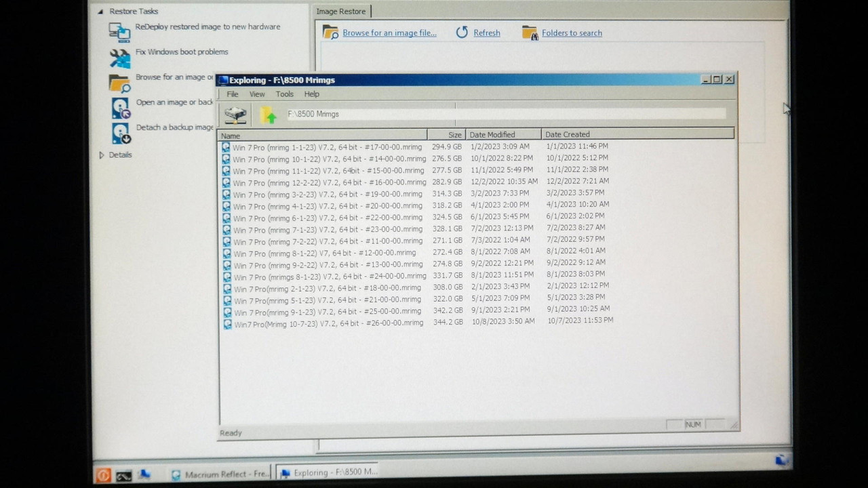Click file icon of mrimg 4-1-23 row
868x488 pixels.
tap(226, 206)
